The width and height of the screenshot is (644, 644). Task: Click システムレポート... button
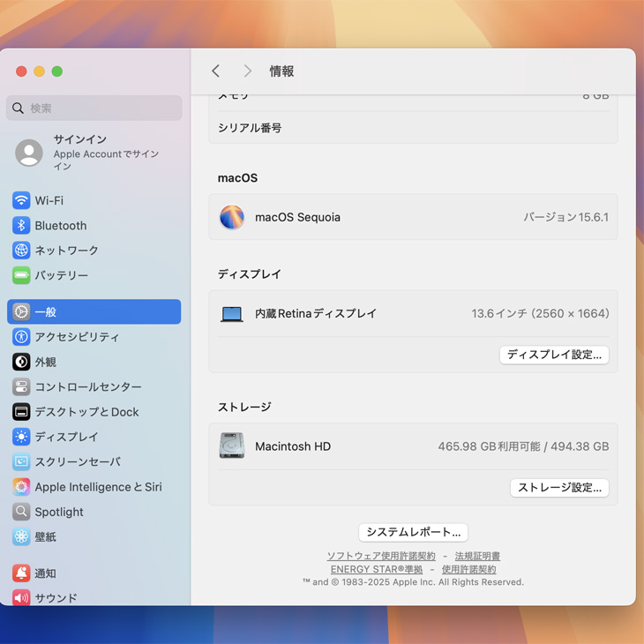point(413,532)
